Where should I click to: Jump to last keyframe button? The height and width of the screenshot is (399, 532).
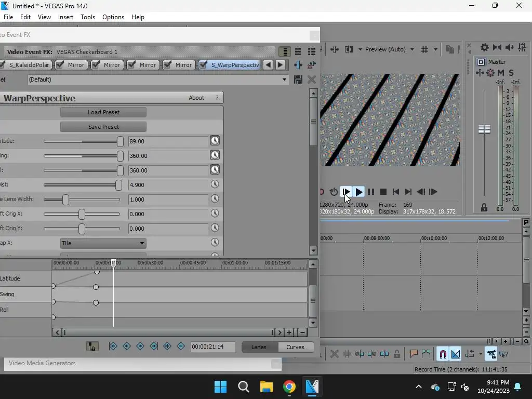point(154,346)
